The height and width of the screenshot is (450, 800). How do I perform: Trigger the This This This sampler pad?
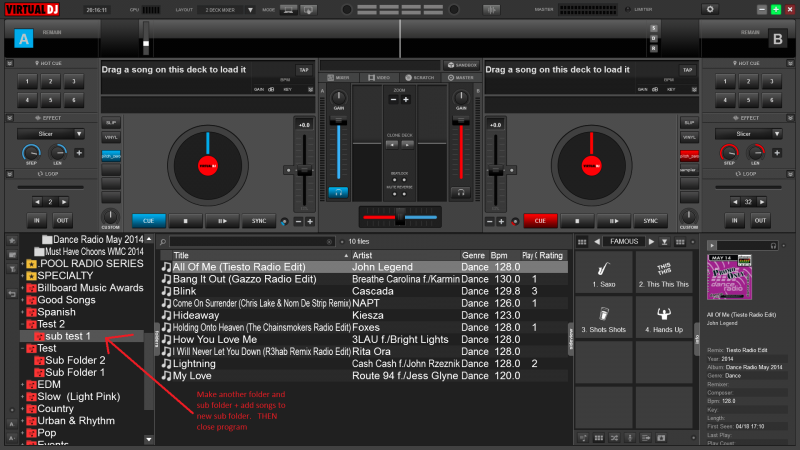point(664,274)
